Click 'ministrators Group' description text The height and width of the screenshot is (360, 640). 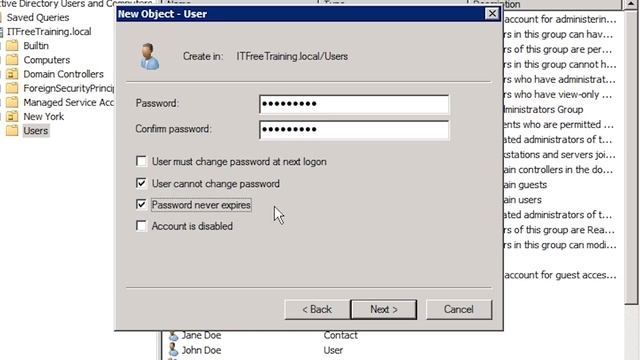(x=544, y=109)
